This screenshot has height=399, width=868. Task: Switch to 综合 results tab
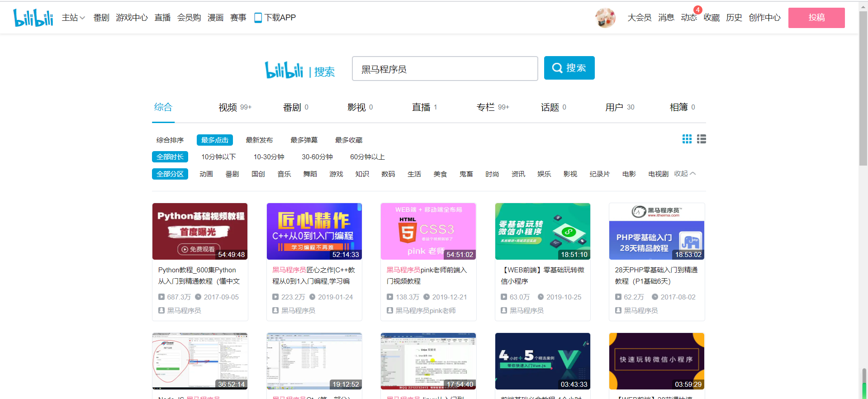[x=163, y=107]
